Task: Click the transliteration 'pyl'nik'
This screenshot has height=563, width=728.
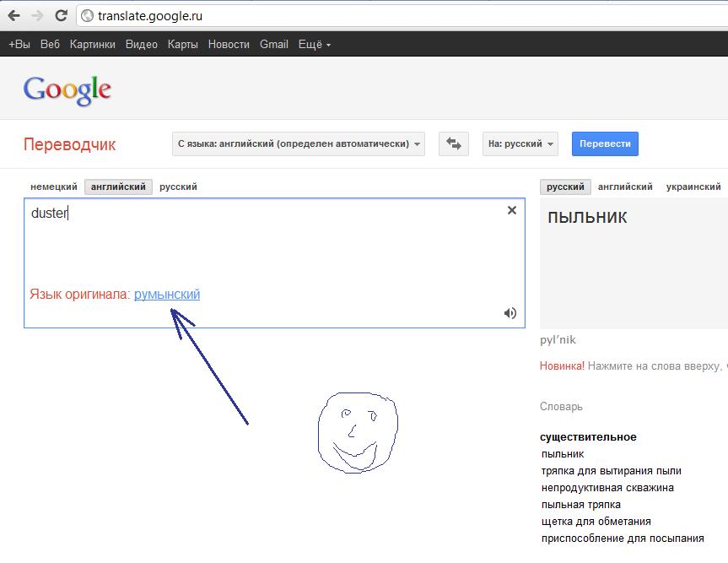Action: point(558,340)
